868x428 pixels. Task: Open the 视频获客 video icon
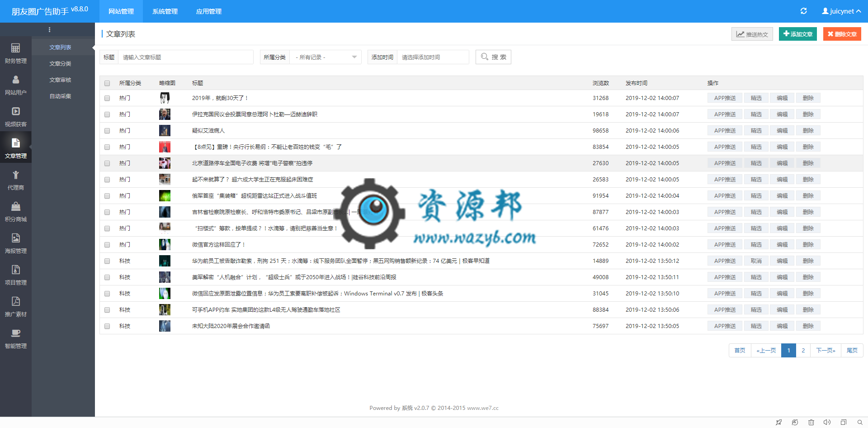pyautogui.click(x=15, y=112)
